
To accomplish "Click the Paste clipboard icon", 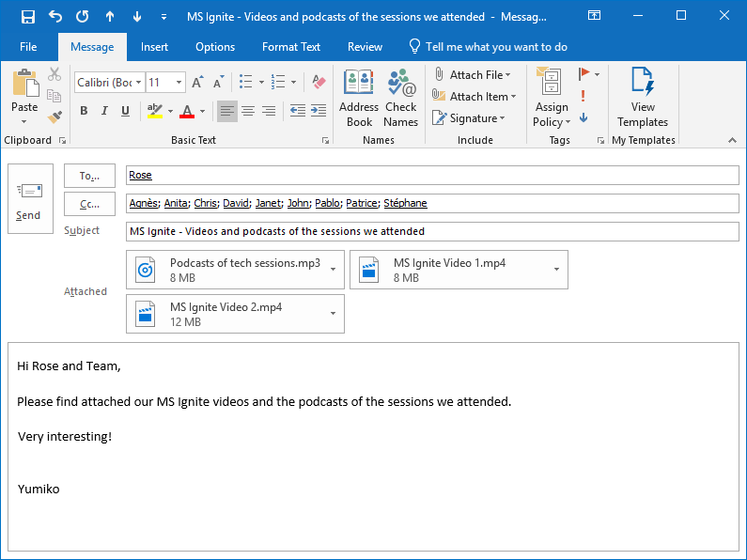I will click(x=25, y=84).
